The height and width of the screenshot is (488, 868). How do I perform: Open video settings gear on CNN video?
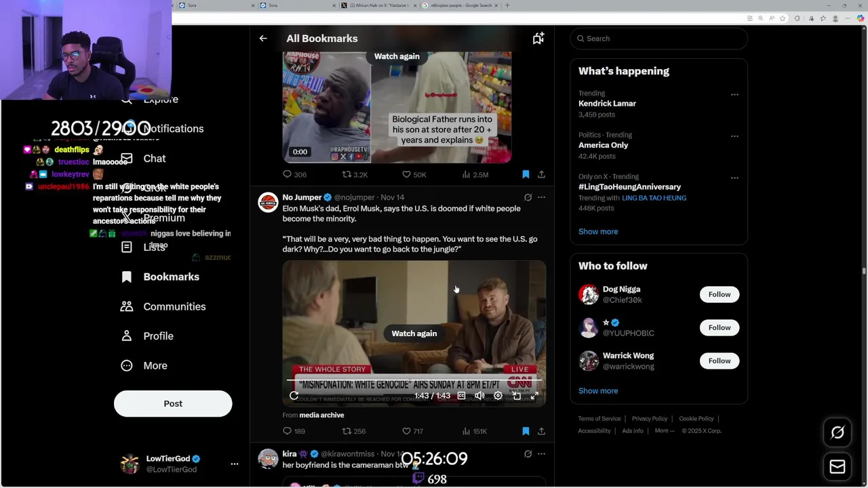point(498,396)
